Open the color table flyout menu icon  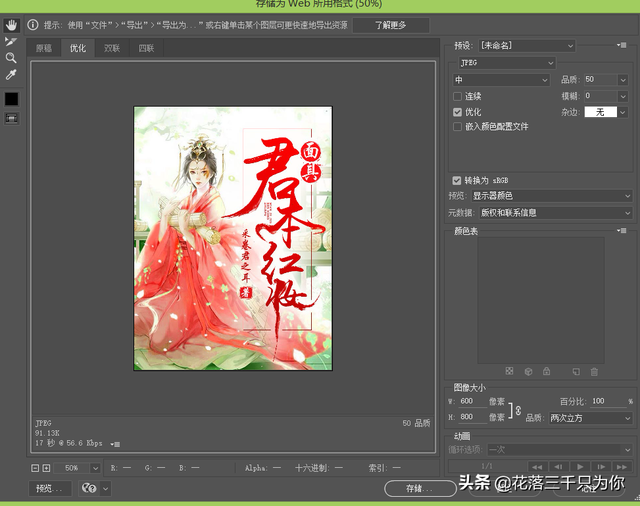click(622, 231)
